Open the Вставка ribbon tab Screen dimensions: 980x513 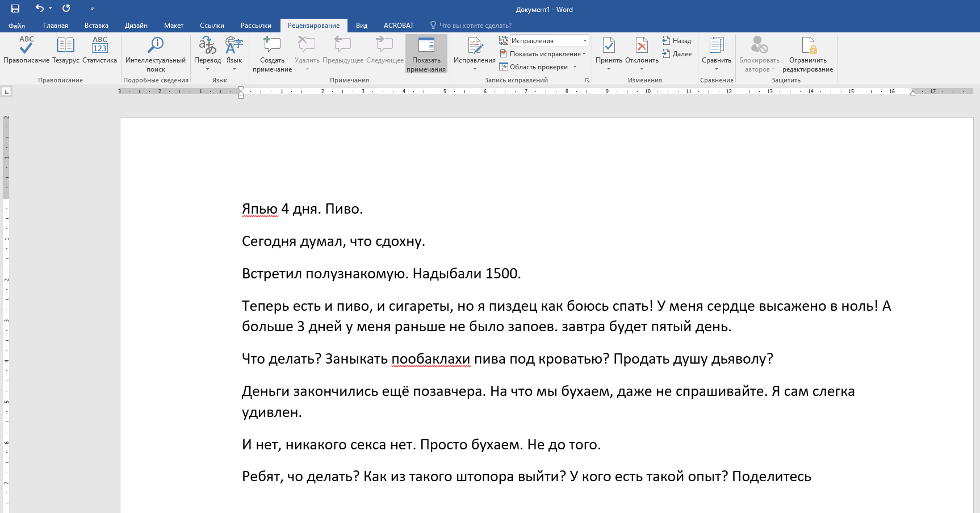coord(97,26)
